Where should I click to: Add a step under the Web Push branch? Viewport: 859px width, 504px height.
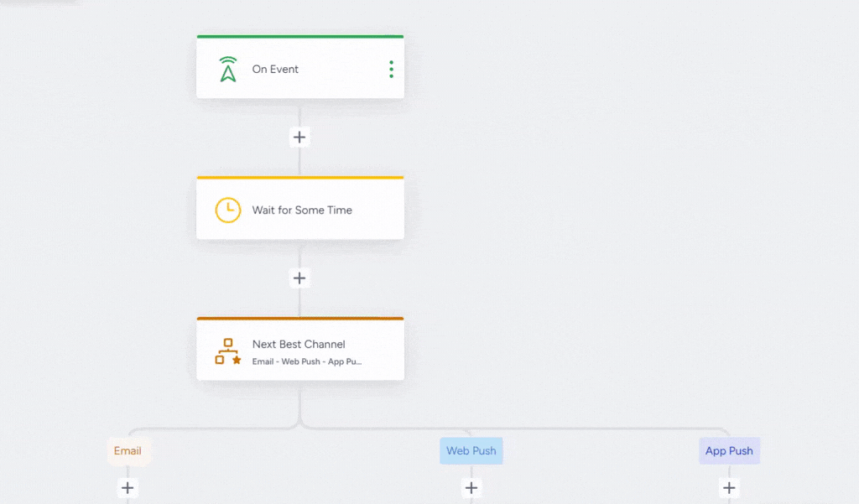tap(471, 487)
